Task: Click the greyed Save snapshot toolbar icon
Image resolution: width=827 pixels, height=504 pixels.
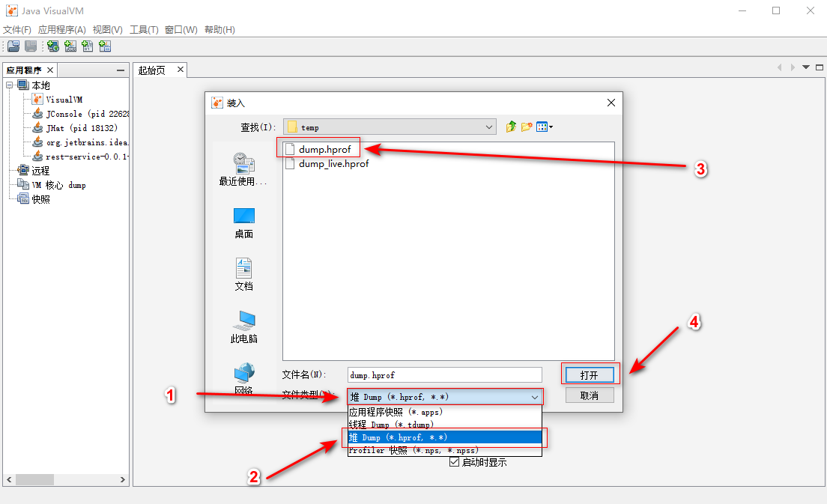Action: click(x=31, y=46)
